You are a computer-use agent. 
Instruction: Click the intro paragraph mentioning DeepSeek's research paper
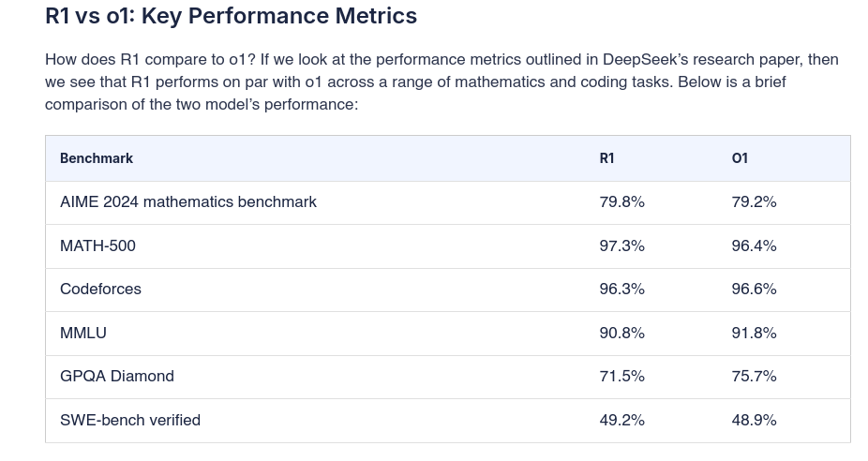pyautogui.click(x=441, y=82)
